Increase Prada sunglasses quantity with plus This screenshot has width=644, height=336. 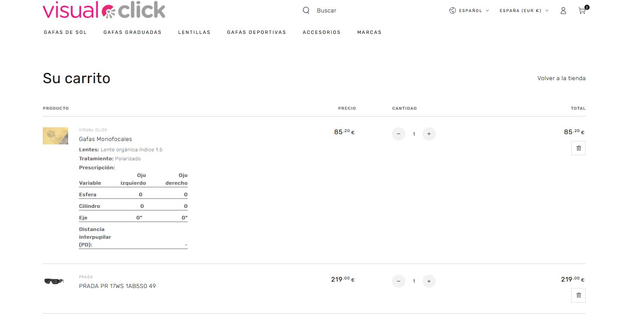[x=429, y=281]
